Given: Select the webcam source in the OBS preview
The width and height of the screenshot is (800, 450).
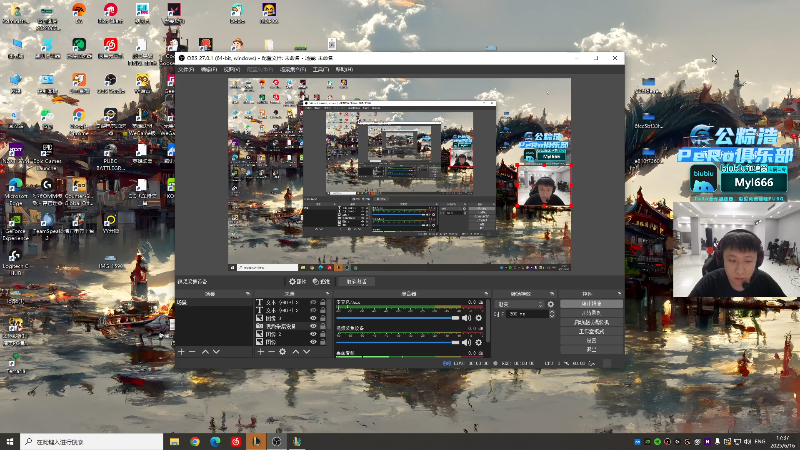Looking at the screenshot, I should [544, 185].
